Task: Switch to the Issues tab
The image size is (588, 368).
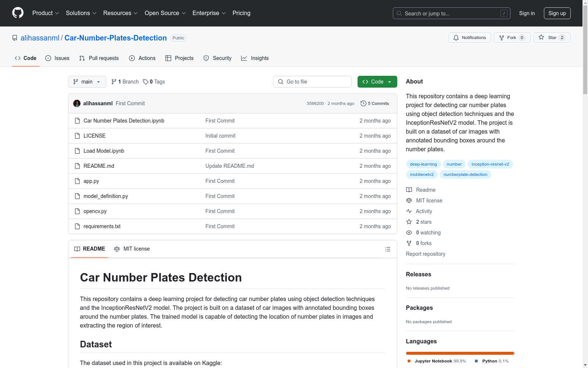Action: pos(57,58)
